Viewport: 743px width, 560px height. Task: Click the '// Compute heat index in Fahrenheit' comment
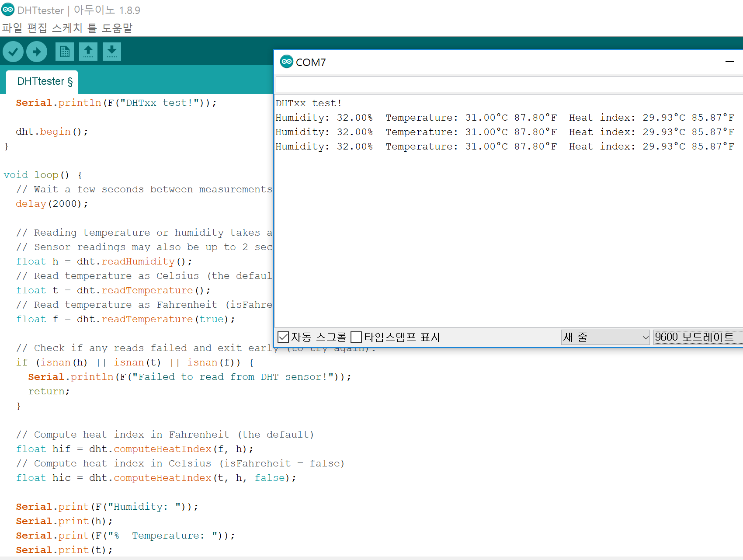pos(165,435)
